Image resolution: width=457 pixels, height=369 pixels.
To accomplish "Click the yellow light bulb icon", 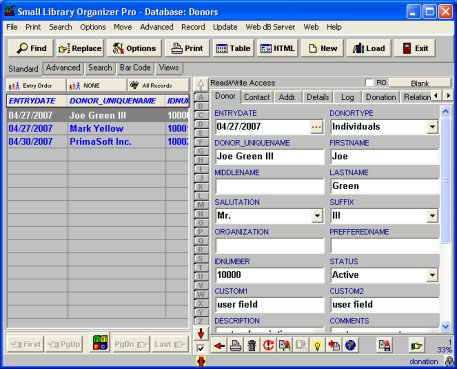I will click(317, 345).
